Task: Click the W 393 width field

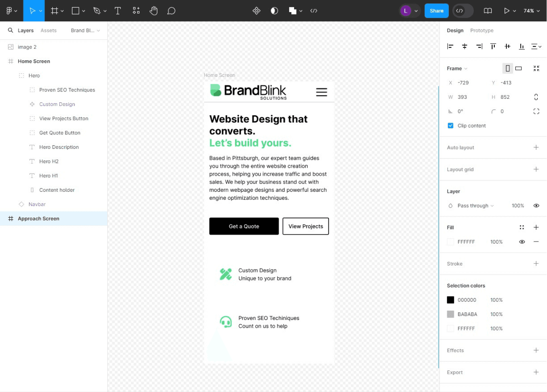Action: 465,97
